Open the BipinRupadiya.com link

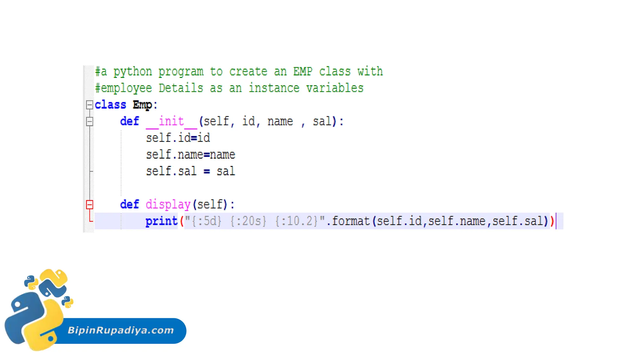click(121, 330)
